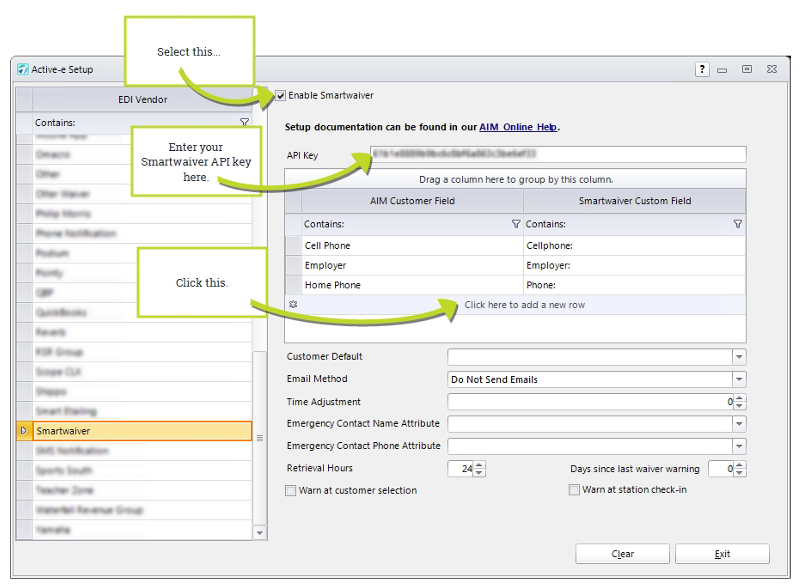802x586 pixels.
Task: Click the Active-e Setup app icon
Action: pyautogui.click(x=23, y=69)
